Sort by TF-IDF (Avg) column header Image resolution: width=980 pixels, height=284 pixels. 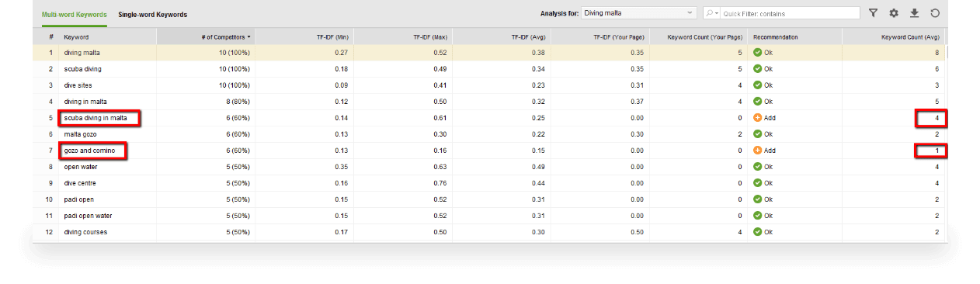501,36
